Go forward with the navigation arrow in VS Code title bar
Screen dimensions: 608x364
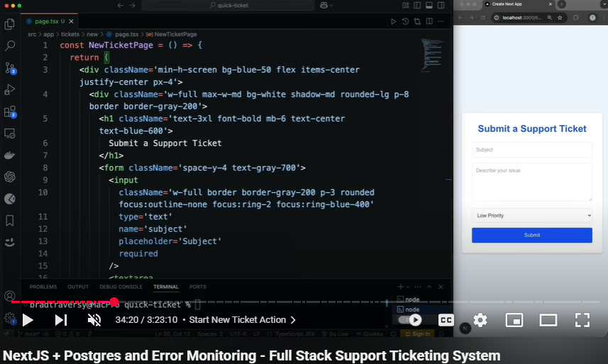click(x=133, y=6)
